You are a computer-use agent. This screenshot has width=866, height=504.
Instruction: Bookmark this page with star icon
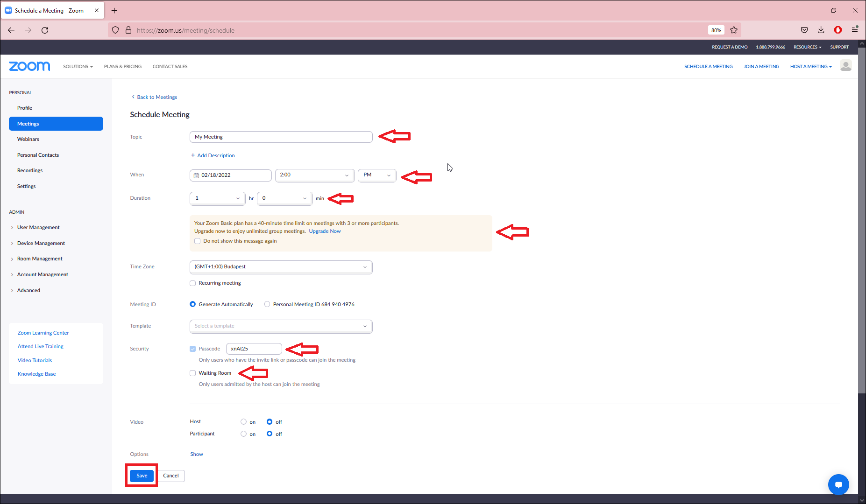734,30
